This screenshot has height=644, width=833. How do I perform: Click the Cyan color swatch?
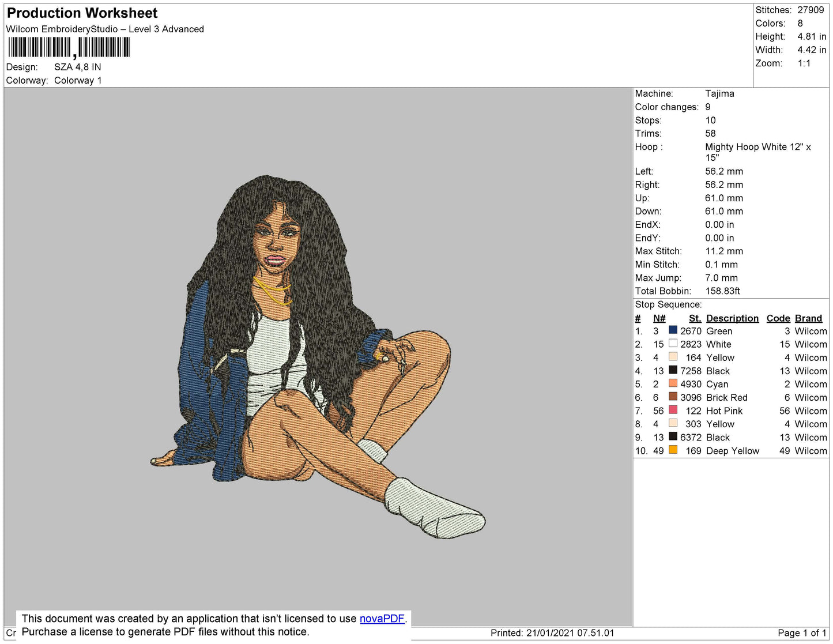click(x=673, y=384)
